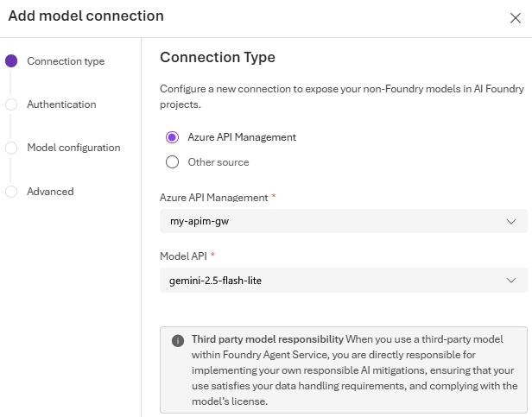This screenshot has height=417, width=532.
Task: Click the Advanced step circle
Action: point(11,192)
